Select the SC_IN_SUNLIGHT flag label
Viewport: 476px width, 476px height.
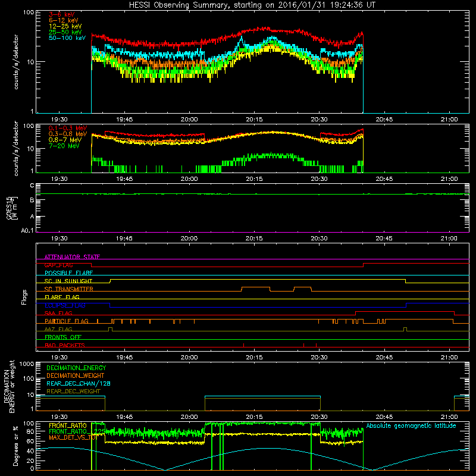[x=68, y=281]
